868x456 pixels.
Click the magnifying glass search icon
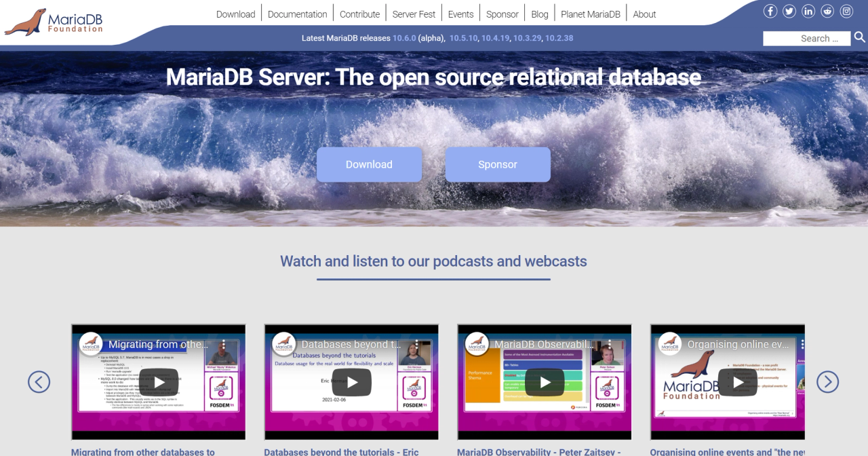pos(859,37)
